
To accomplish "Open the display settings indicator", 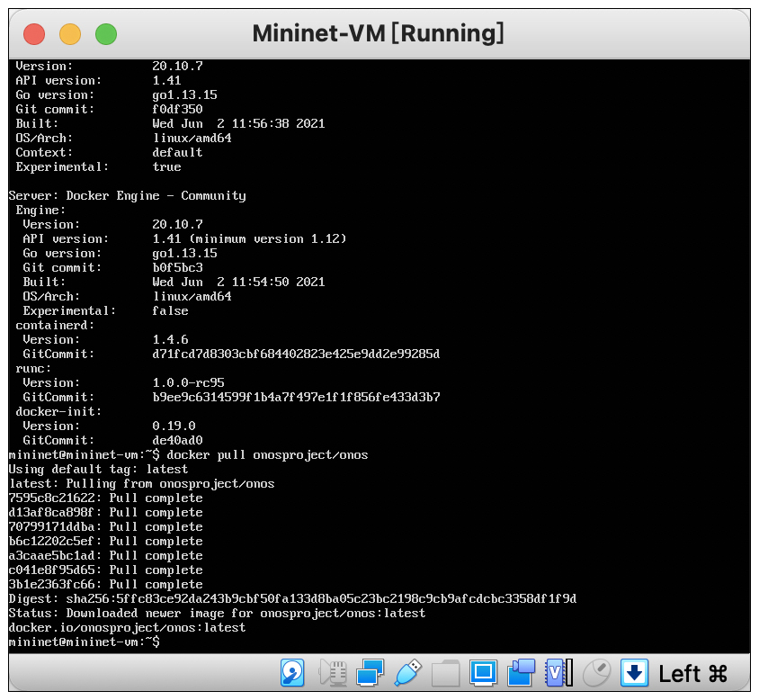I will (x=484, y=672).
